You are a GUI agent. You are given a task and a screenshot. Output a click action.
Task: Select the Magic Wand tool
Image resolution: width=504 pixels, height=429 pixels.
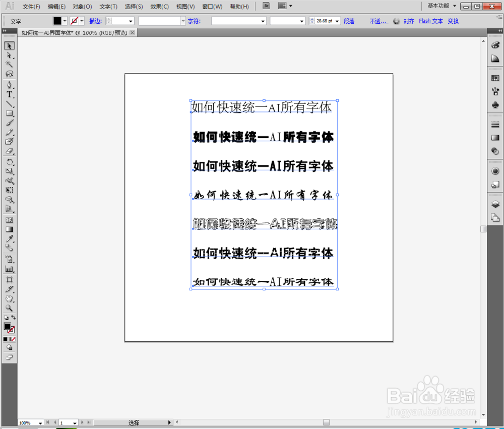(9, 64)
